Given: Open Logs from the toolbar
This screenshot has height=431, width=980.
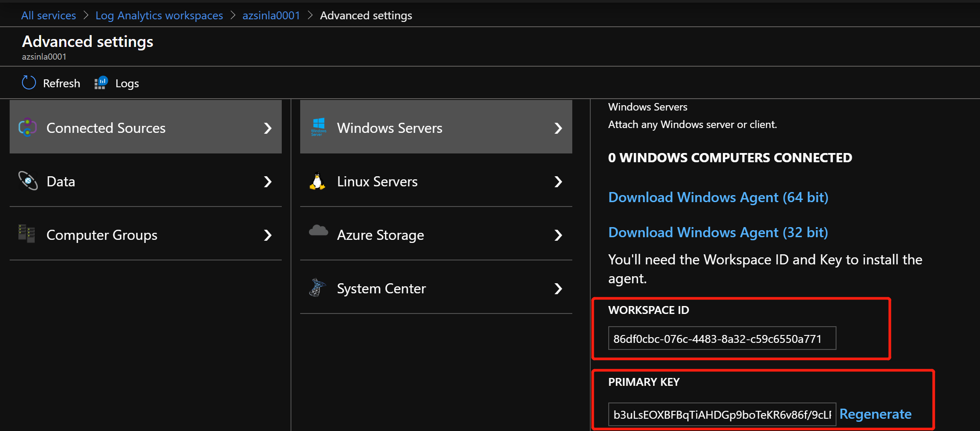Looking at the screenshot, I should tap(127, 83).
